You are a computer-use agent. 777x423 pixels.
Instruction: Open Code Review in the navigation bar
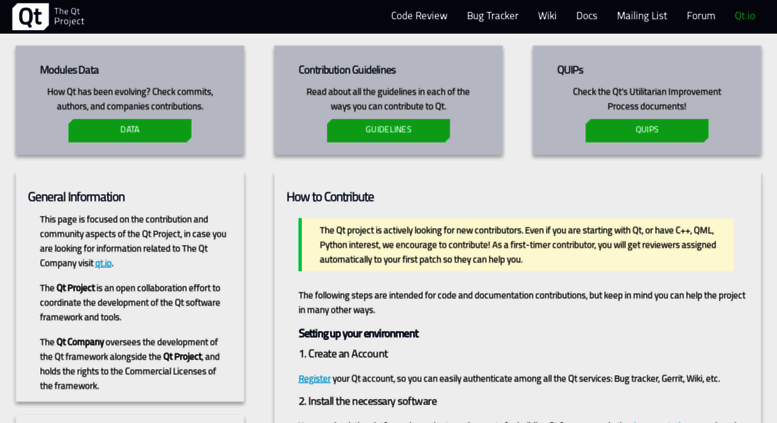419,16
